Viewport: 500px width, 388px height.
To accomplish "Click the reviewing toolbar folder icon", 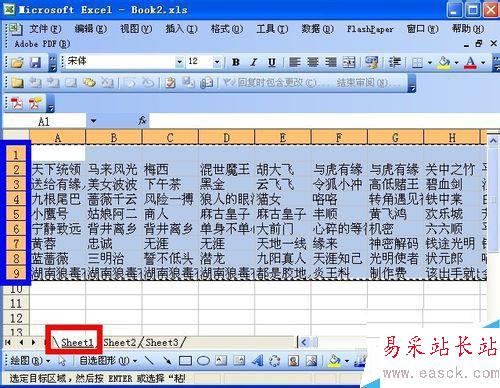I will pos(17,83).
